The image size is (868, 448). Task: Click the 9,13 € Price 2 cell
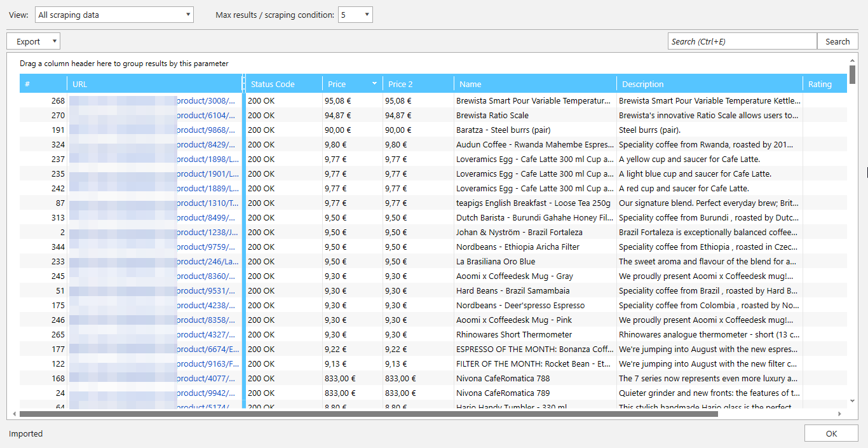(x=418, y=363)
